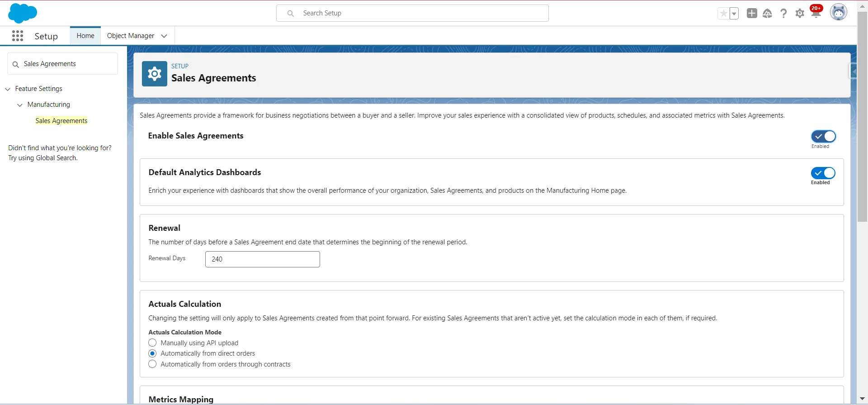The width and height of the screenshot is (868, 405).
Task: Switch to the Object Manager tab
Action: (131, 36)
